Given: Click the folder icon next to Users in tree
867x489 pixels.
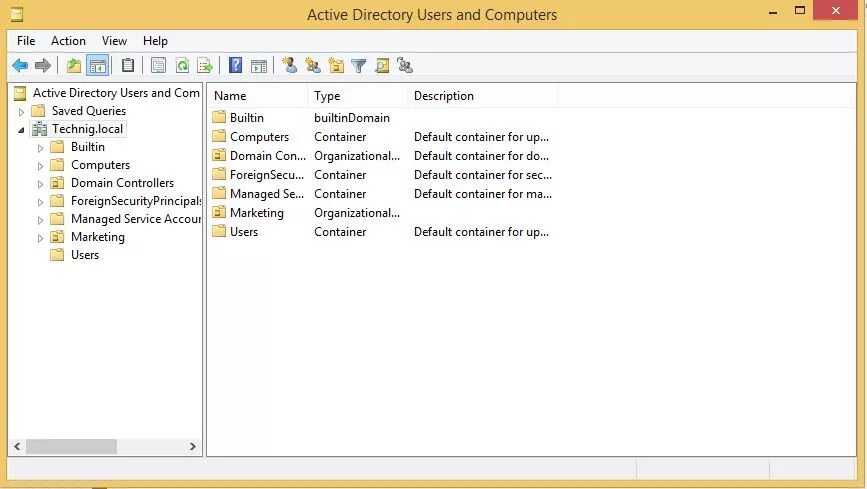Looking at the screenshot, I should click(x=57, y=254).
